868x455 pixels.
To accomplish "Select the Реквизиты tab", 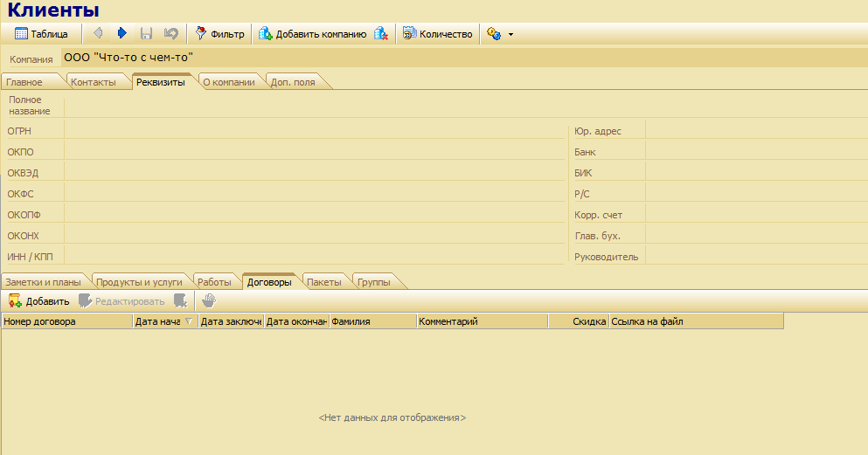I will [161, 82].
